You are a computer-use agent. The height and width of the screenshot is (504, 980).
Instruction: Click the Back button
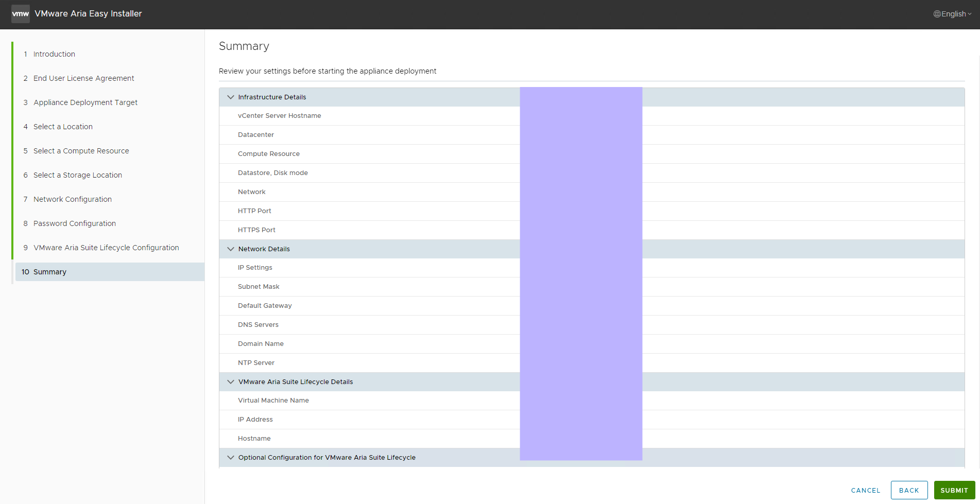[909, 491]
